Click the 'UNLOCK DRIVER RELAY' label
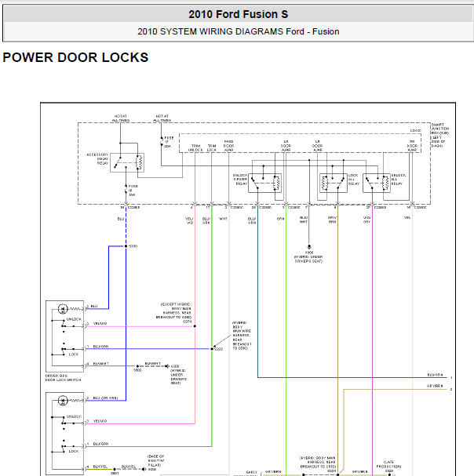The height and width of the screenshot is (476, 474). pos(240,180)
